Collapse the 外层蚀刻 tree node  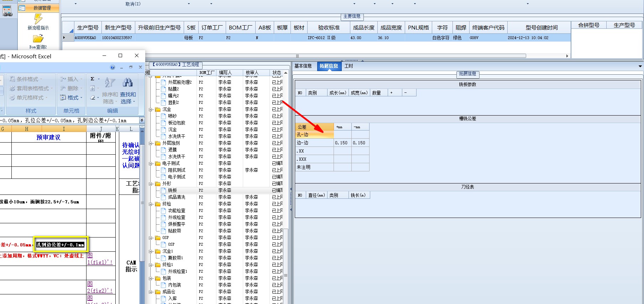151,143
